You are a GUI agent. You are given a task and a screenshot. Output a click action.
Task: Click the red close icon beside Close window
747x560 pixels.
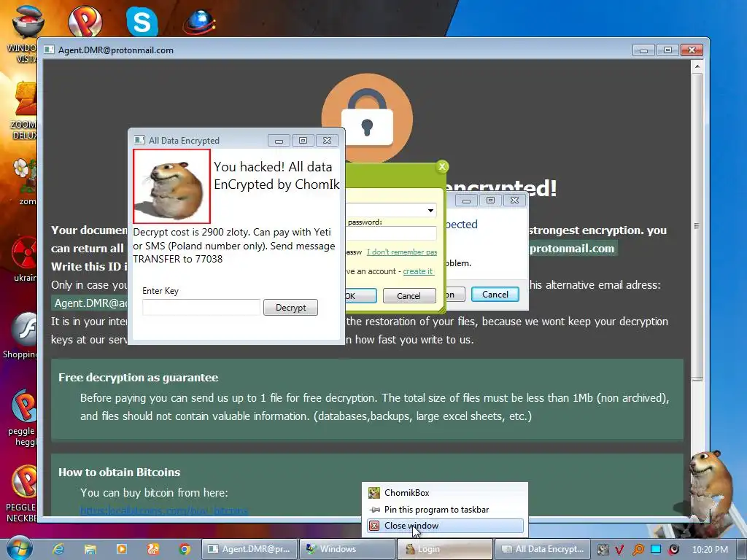[x=374, y=526]
